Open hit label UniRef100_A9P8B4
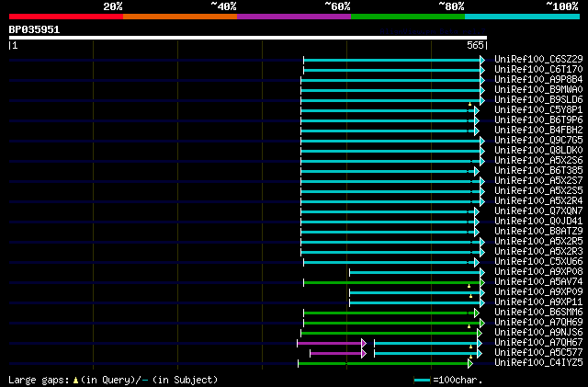This screenshot has width=588, height=387. pos(538,80)
